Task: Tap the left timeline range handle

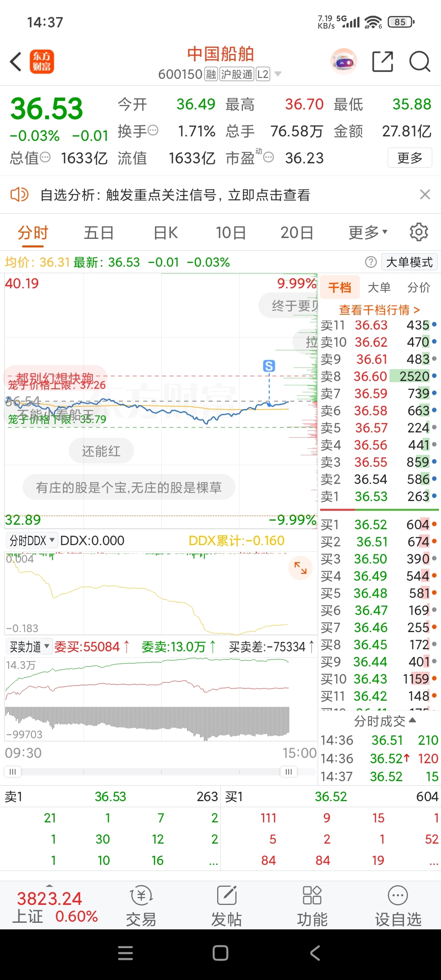Action: [x=13, y=771]
